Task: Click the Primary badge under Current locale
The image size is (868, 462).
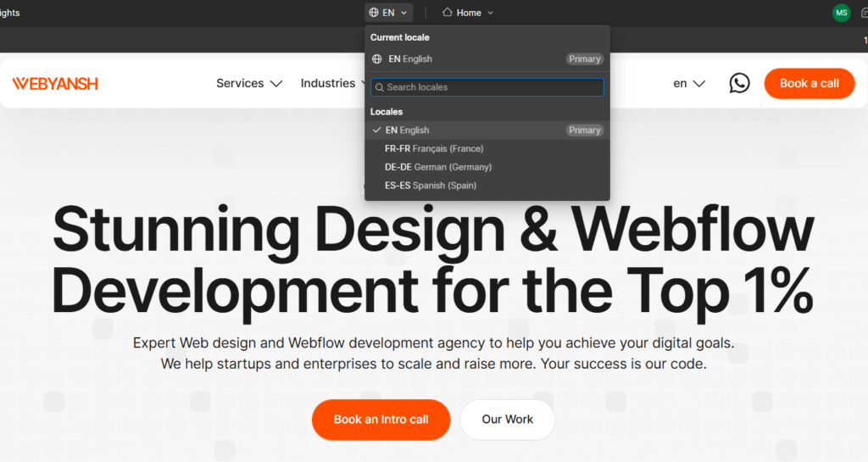Action: point(585,59)
